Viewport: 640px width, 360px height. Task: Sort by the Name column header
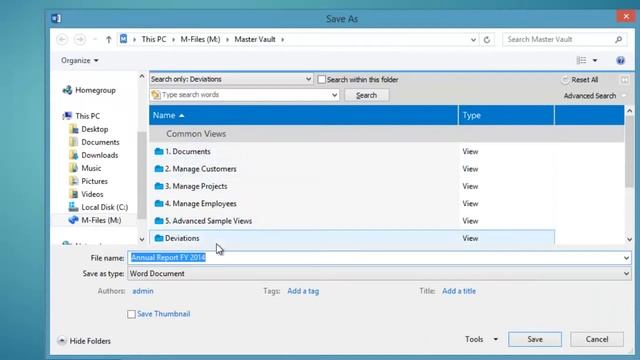click(x=304, y=115)
